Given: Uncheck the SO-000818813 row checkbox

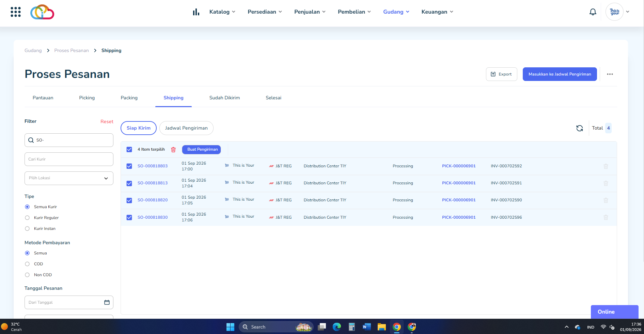Looking at the screenshot, I should click(x=129, y=184).
